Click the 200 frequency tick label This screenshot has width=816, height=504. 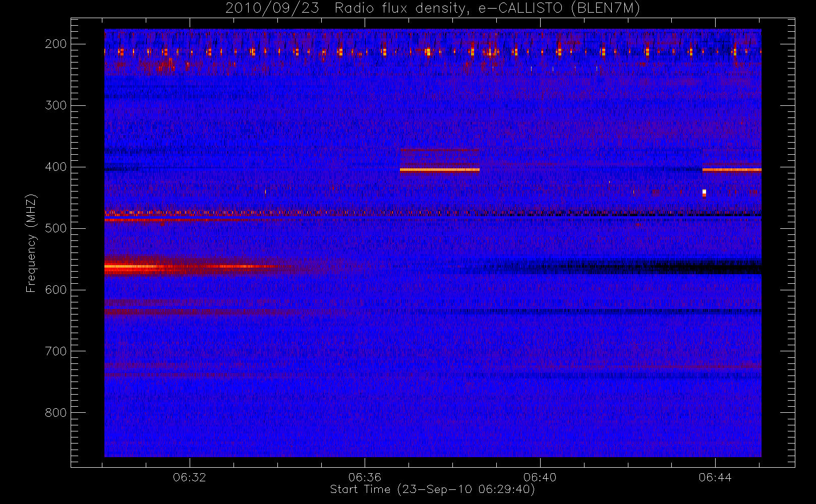[x=56, y=44]
